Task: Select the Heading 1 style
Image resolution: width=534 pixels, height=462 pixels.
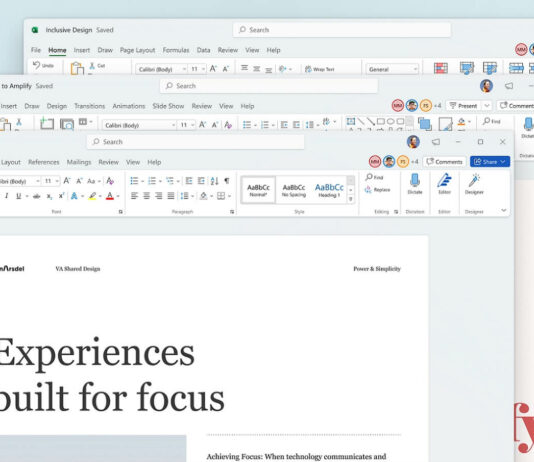Action: pyautogui.click(x=329, y=190)
